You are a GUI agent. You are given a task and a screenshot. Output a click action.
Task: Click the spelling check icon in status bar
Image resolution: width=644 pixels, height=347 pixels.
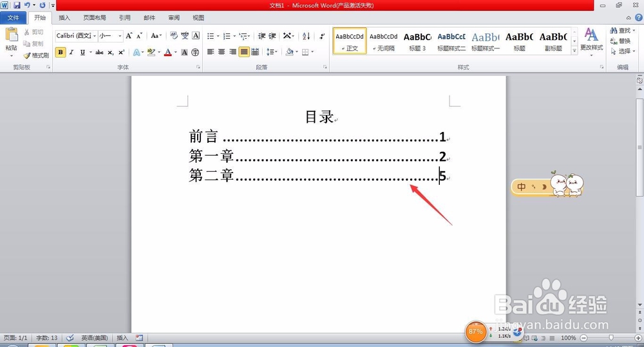coord(70,337)
